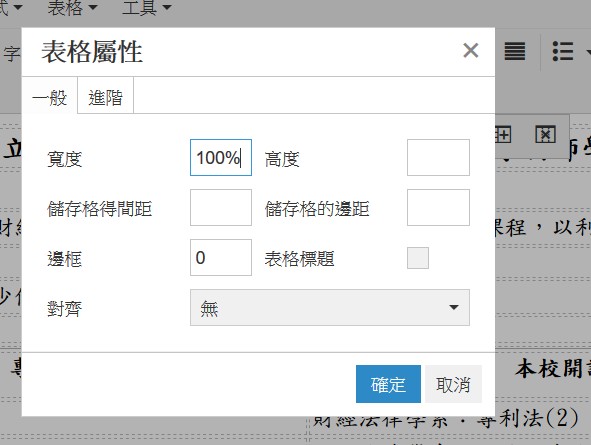Screen dimensions: 591x445
Task: Close the 表格屬性 dialog with X
Action: pos(470,50)
